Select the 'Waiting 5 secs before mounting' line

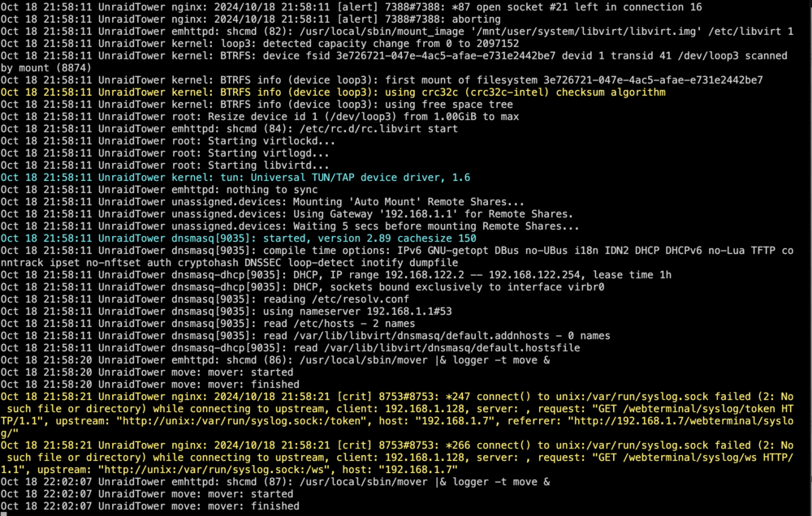pos(290,226)
